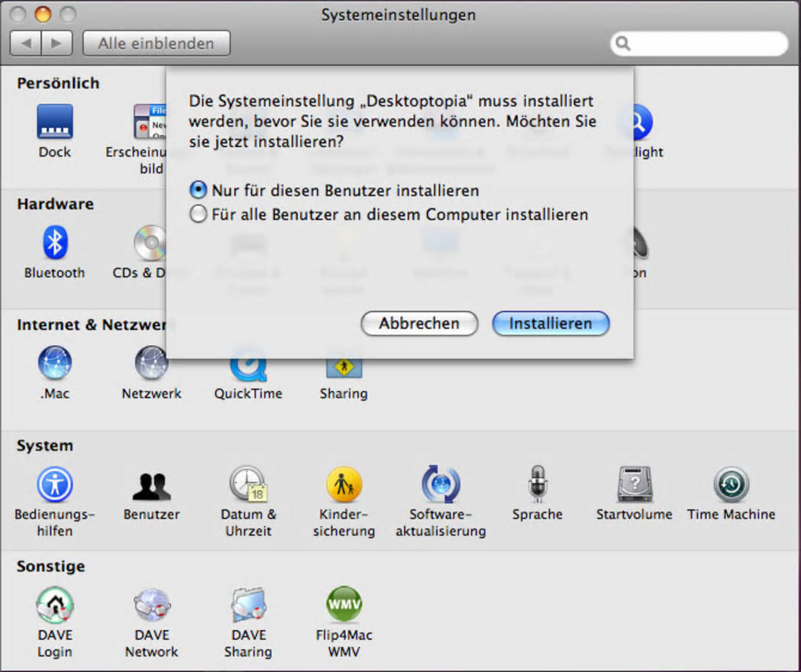The height and width of the screenshot is (672, 801).
Task: Click the search field in the toolbar
Action: point(699,43)
